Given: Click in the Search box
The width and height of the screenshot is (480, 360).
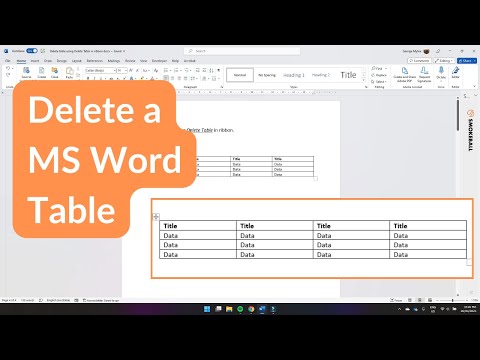Looking at the screenshot, I should coord(242,51).
